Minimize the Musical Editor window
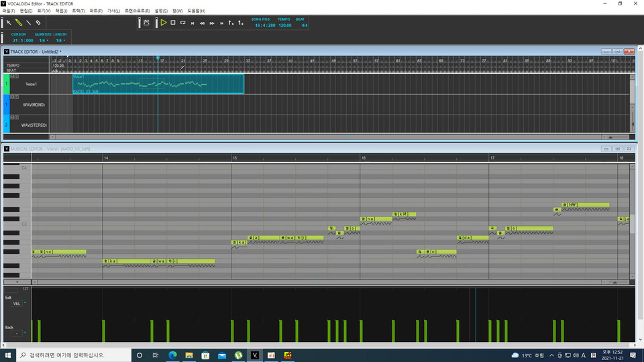 [606, 149]
